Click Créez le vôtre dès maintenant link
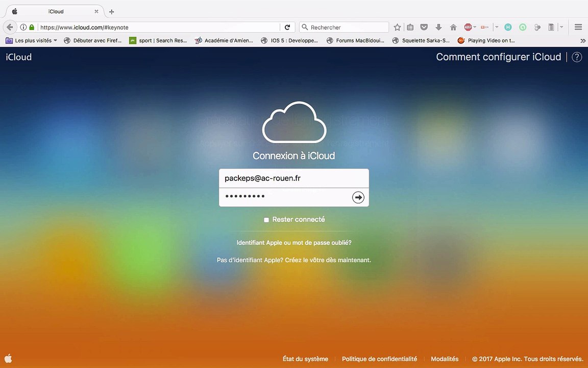 [328, 260]
